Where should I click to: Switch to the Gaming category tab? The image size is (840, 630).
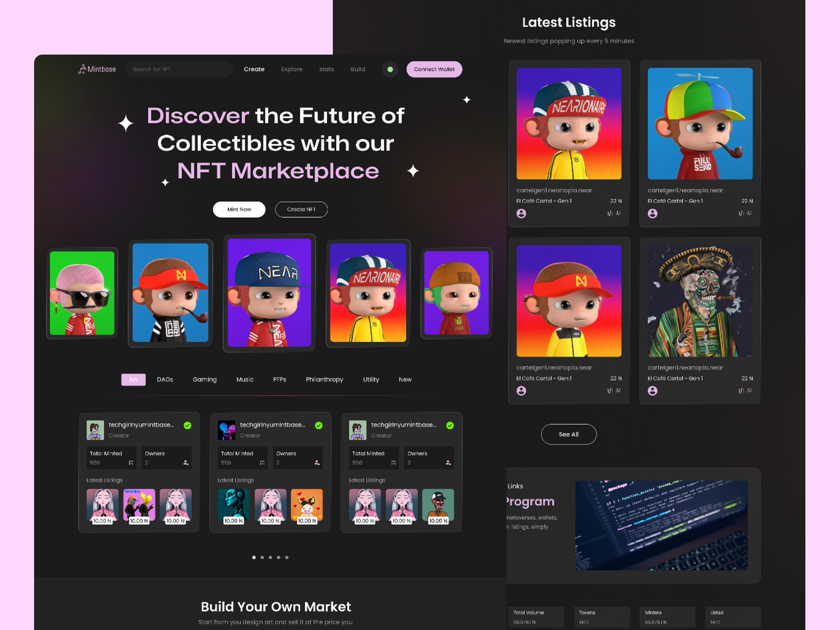point(204,379)
